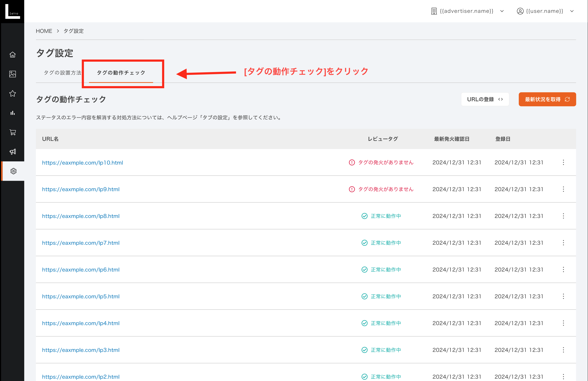Open the megaphone campaign icon

tap(13, 152)
